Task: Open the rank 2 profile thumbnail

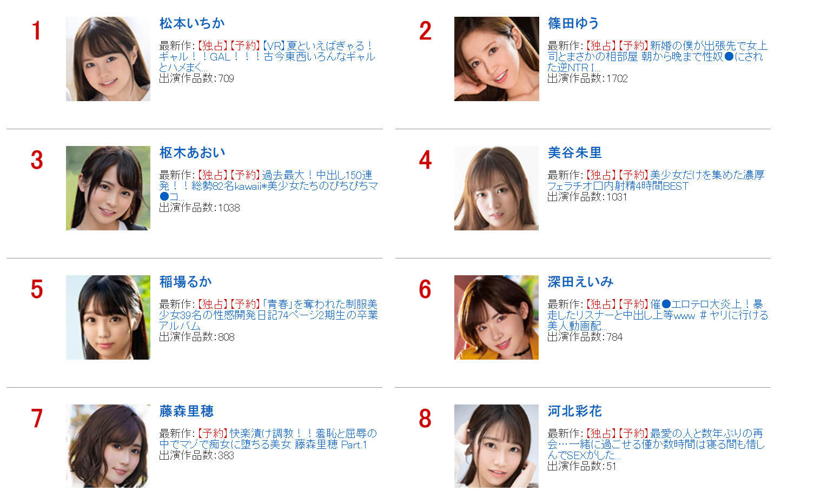Action: click(x=496, y=59)
